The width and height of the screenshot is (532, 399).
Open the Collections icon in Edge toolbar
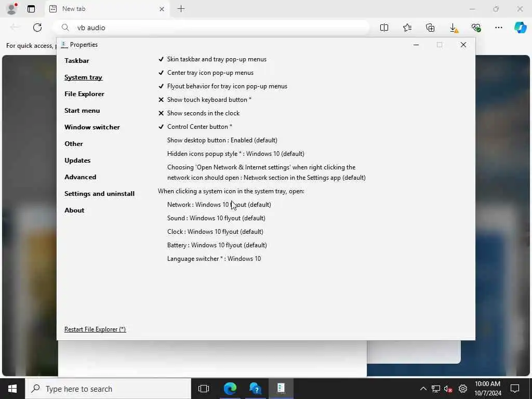(430, 28)
